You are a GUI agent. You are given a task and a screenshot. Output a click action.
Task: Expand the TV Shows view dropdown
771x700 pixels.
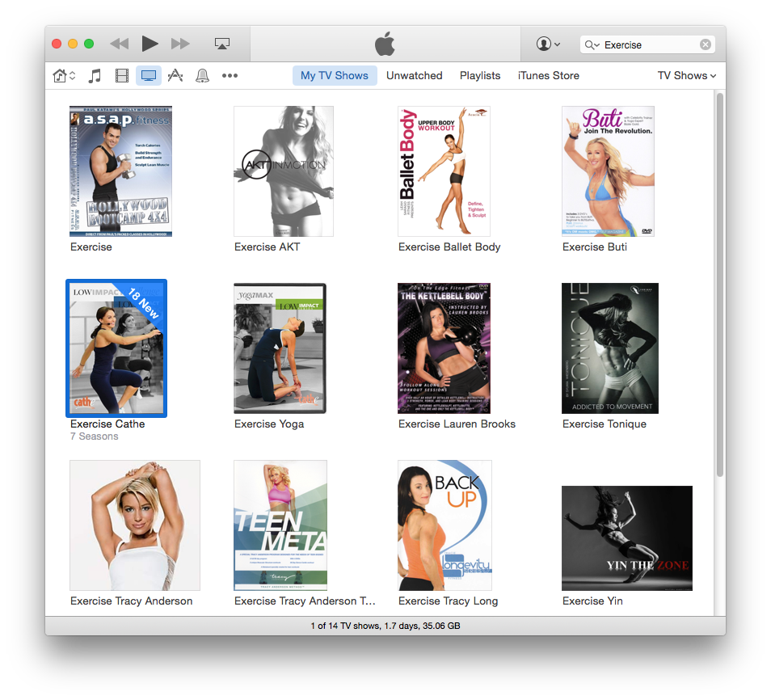tap(686, 76)
